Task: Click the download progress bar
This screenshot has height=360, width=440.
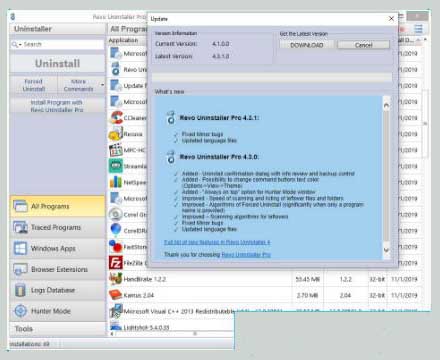Action: [x=272, y=77]
